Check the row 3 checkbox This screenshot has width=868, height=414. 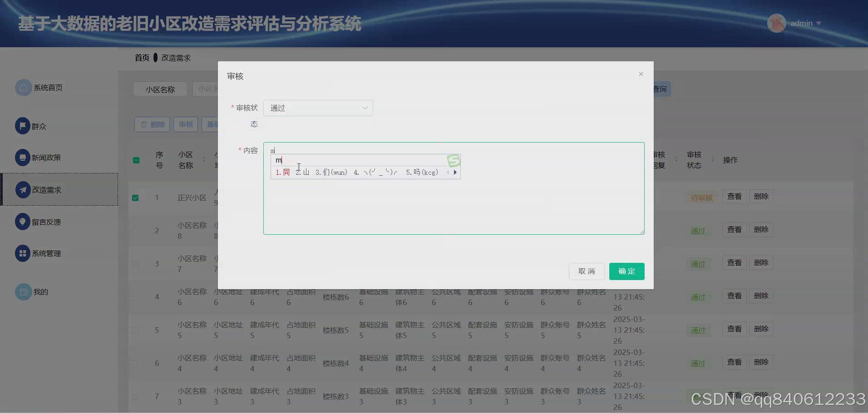(x=135, y=264)
